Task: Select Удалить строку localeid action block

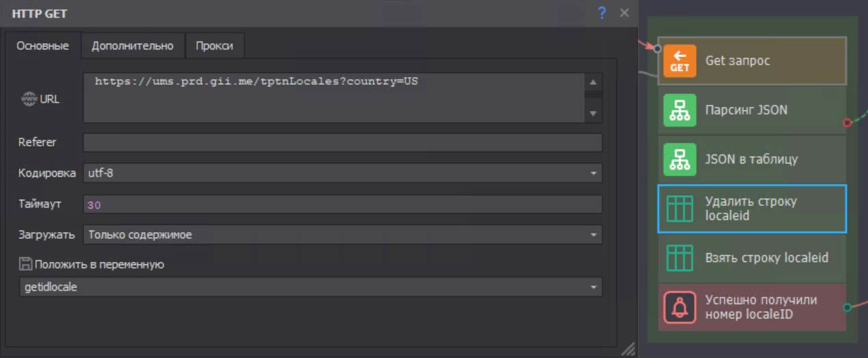Action: pos(752,209)
